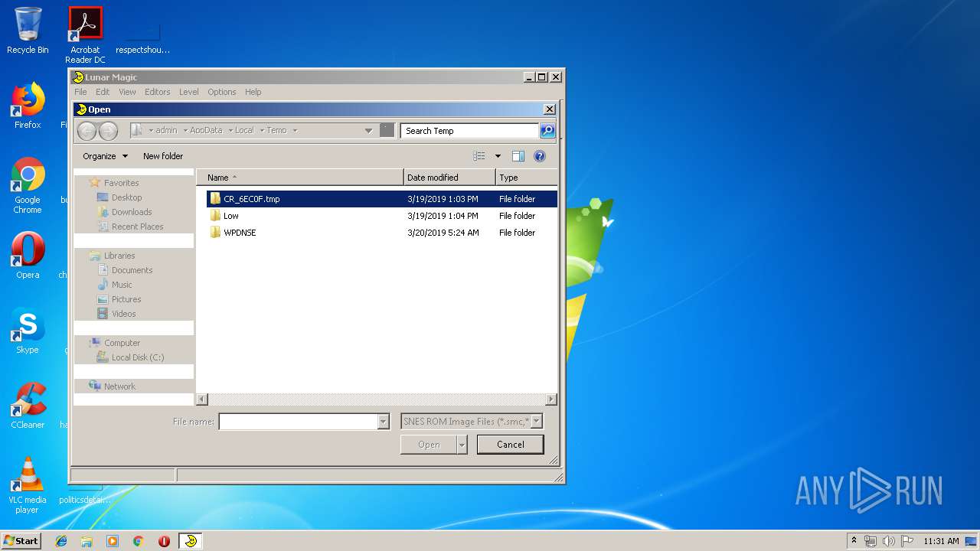Open the Skype desktop icon
The height and width of the screenshot is (551, 980).
pyautogui.click(x=28, y=331)
